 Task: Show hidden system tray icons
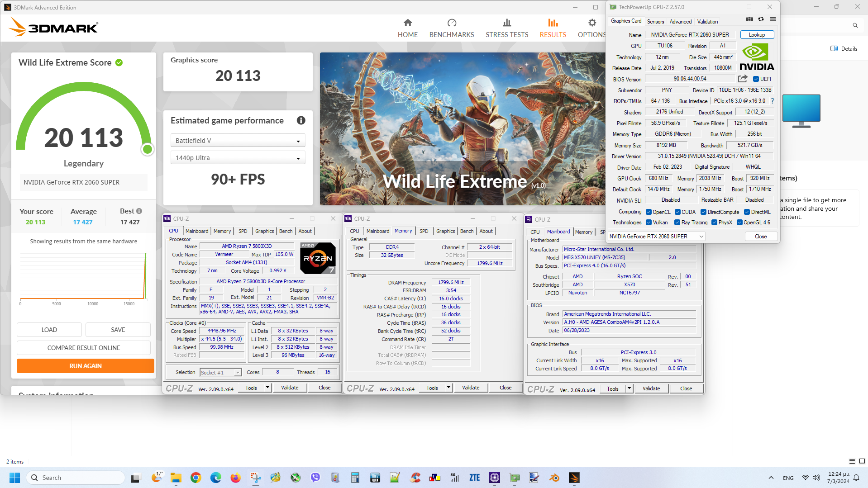pyautogui.click(x=771, y=478)
